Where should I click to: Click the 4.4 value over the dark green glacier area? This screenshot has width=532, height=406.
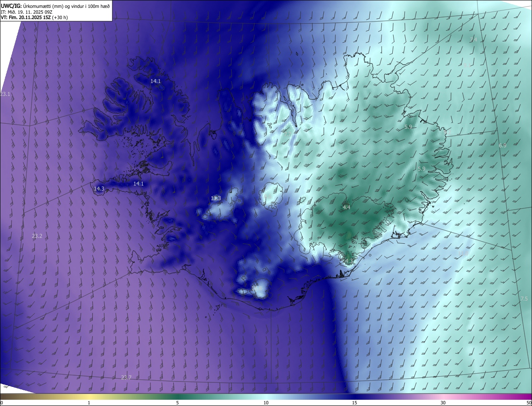(346, 207)
